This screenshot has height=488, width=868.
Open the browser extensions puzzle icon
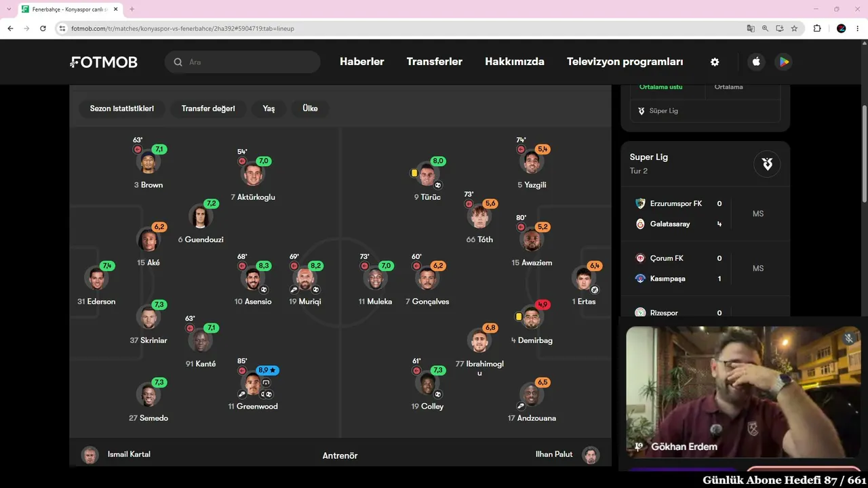[x=817, y=28]
